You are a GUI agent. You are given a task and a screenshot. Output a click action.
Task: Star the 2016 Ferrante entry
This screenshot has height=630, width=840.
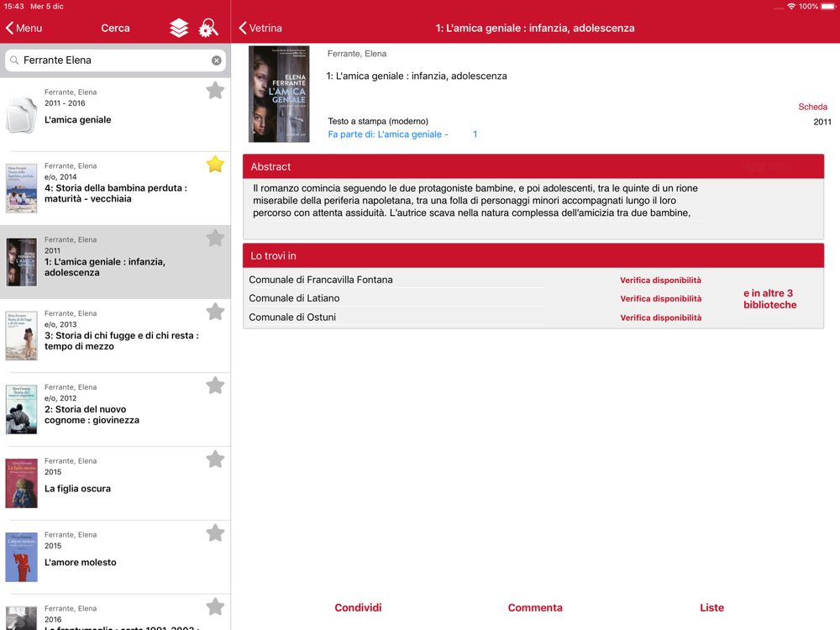[215, 606]
